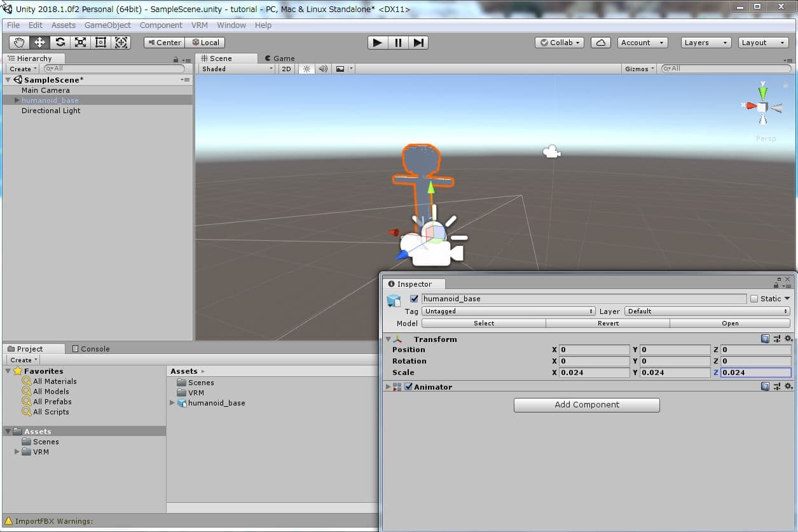Collapse the SampleScene tree node
The height and width of the screenshot is (532, 798).
point(8,80)
